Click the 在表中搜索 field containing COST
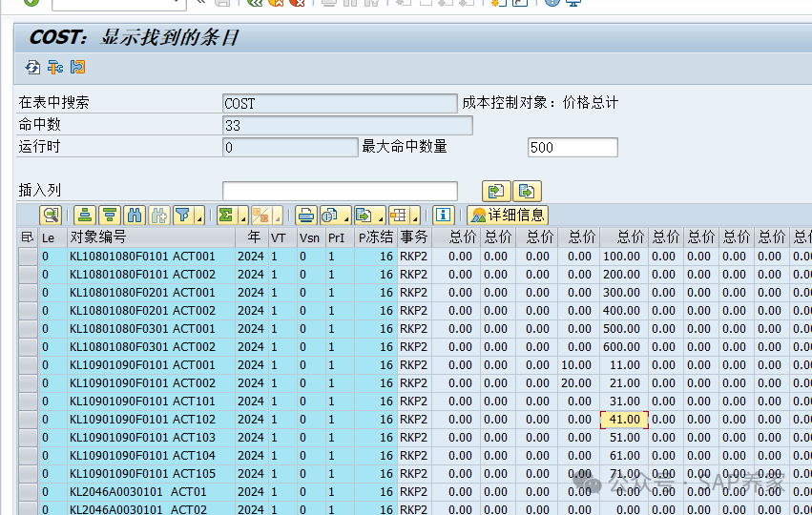 coord(340,104)
